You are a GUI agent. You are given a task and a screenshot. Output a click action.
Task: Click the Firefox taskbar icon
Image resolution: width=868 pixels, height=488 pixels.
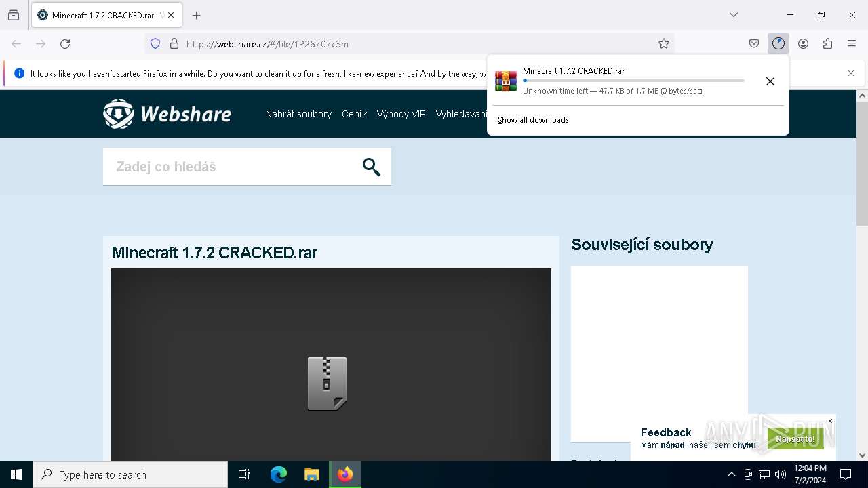tap(345, 474)
